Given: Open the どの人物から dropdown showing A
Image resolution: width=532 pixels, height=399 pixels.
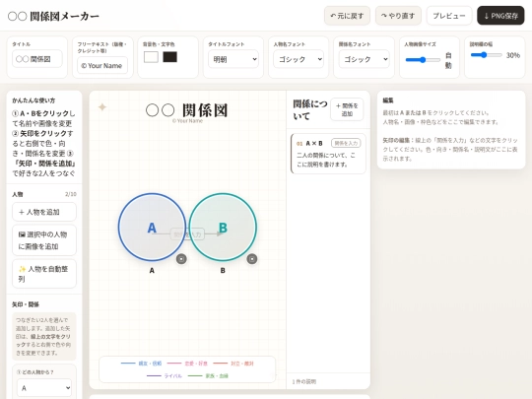Looking at the screenshot, I should [44, 388].
